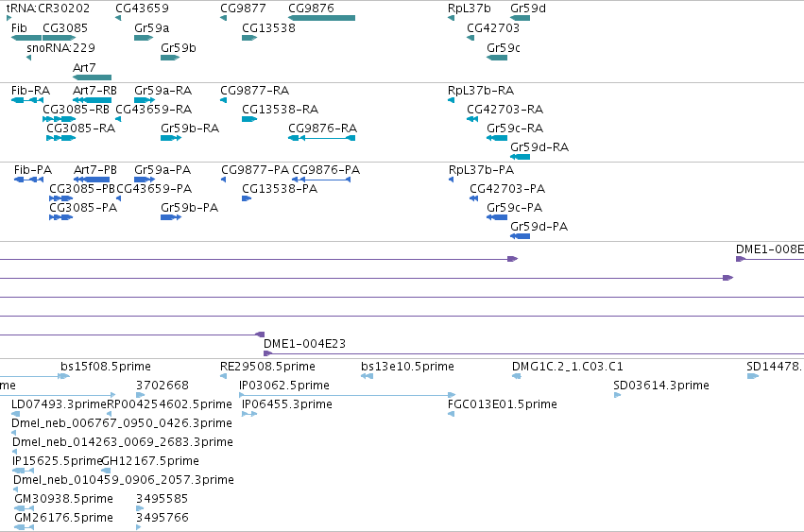Click the GM30938.5prime EST label
This screenshot has width=804, height=532.
[63, 499]
